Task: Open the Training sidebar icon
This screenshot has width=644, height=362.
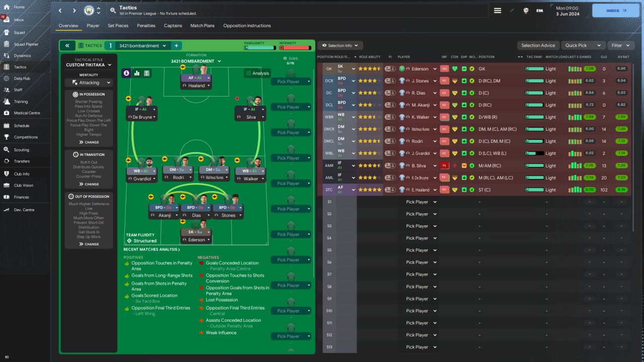Action: click(x=7, y=102)
